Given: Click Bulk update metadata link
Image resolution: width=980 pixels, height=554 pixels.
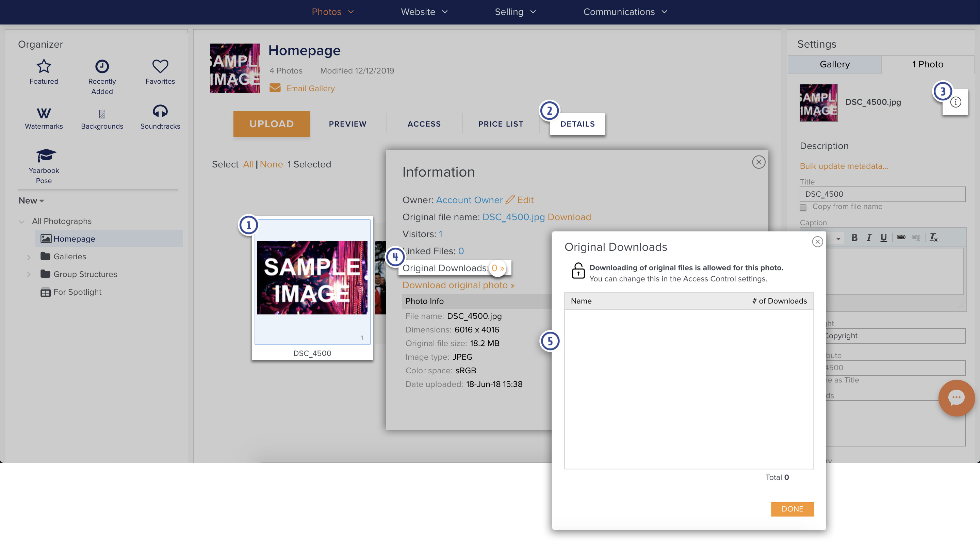Looking at the screenshot, I should 844,166.
